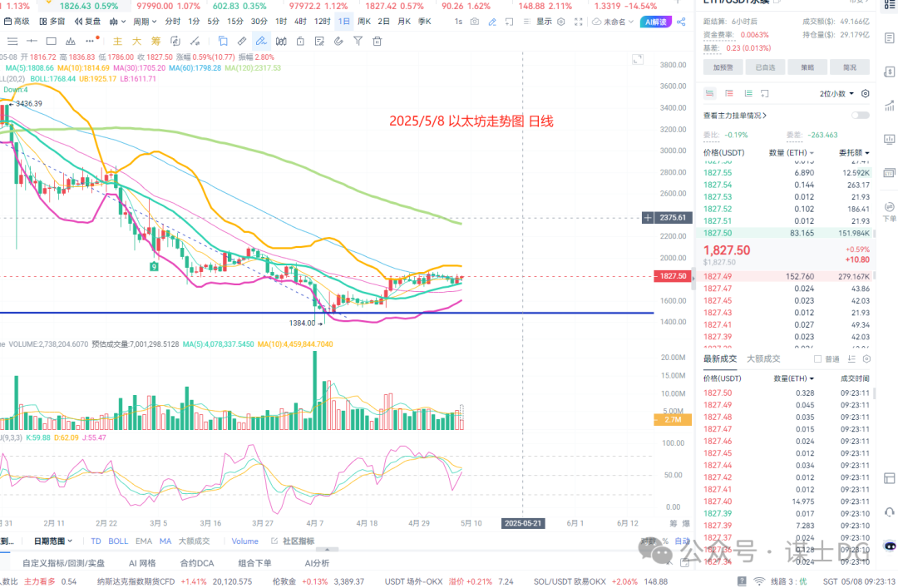Open the 策略 strategy button
Viewport: 898px width, 588px height.
[807, 67]
